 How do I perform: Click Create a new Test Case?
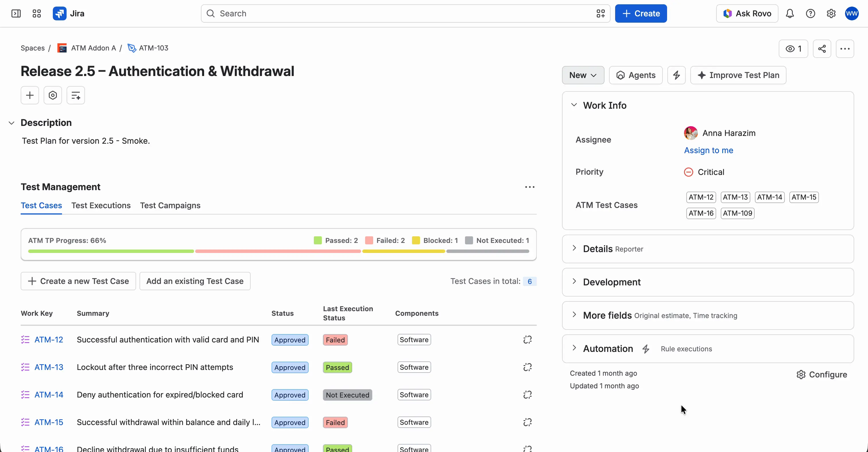pyautogui.click(x=78, y=281)
